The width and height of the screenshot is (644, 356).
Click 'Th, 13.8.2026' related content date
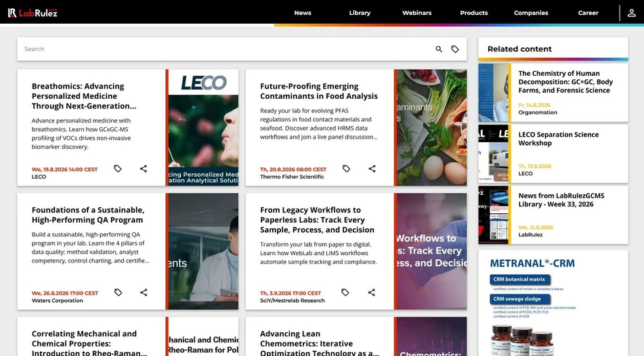point(535,166)
